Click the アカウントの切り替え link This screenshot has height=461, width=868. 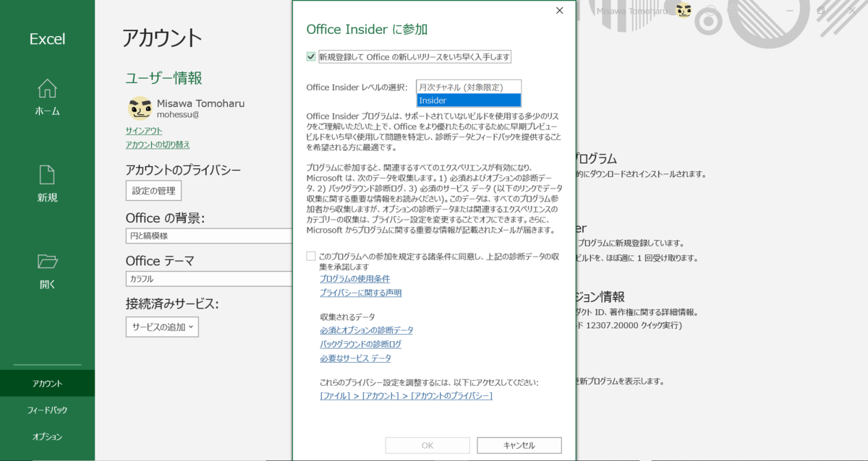(158, 145)
